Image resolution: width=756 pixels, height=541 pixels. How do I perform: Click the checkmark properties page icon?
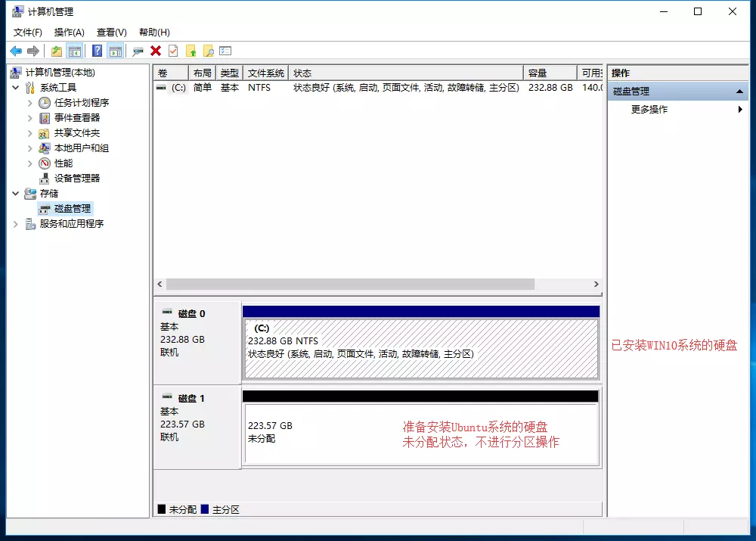click(173, 51)
